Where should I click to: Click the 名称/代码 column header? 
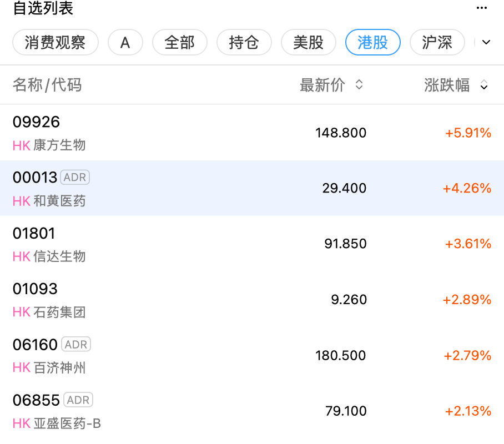pyautogui.click(x=47, y=85)
